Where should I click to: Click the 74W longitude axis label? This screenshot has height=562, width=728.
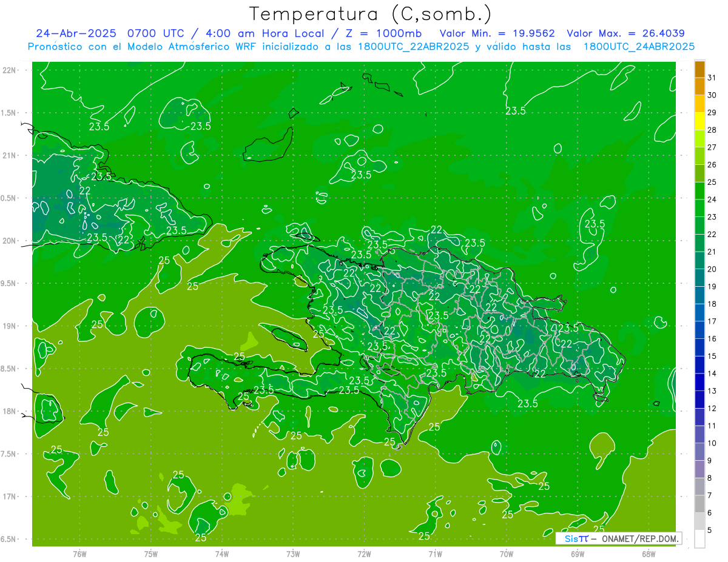[222, 554]
